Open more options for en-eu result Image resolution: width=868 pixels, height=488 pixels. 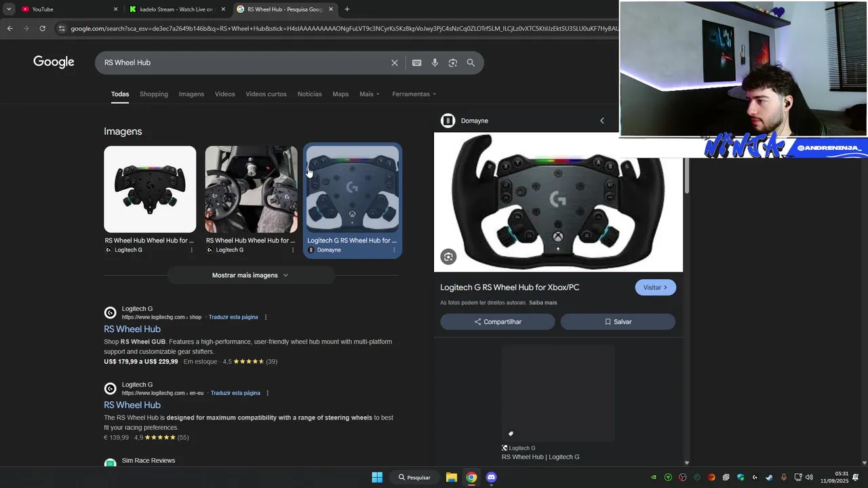point(268,393)
